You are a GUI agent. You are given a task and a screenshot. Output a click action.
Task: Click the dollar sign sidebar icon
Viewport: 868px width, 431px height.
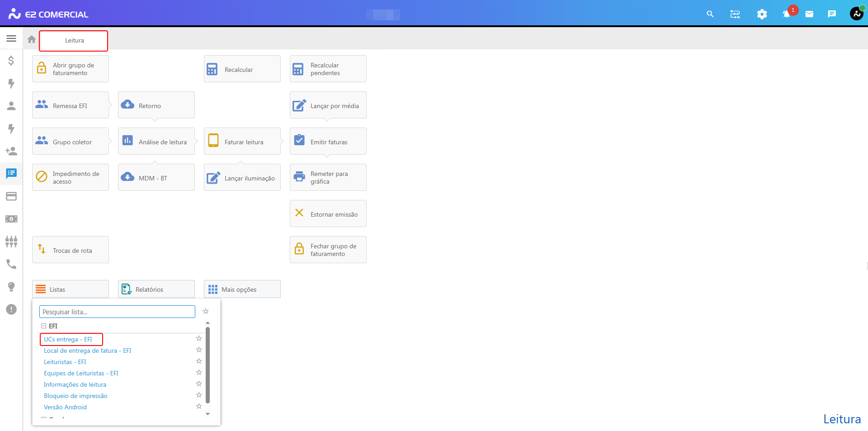coord(11,61)
